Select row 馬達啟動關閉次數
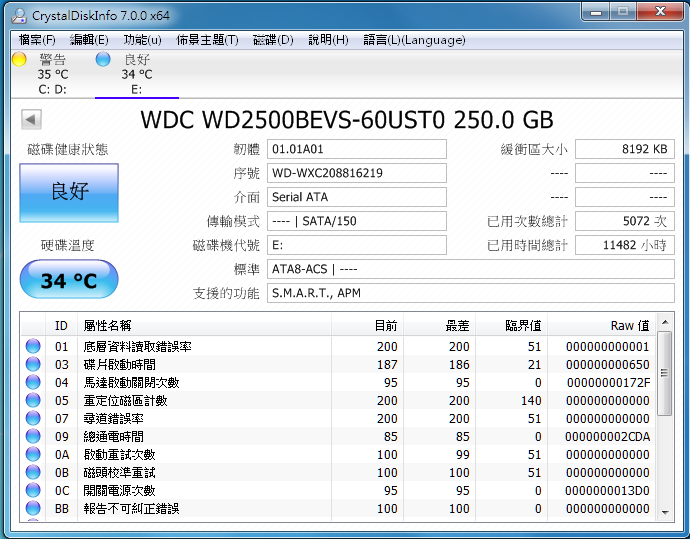This screenshot has height=539, width=690. click(x=339, y=382)
